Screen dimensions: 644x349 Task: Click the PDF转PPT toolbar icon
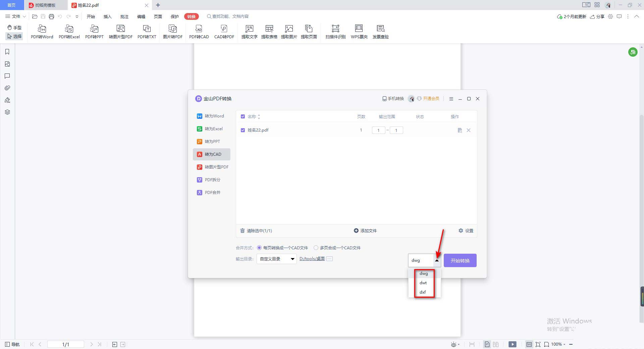[x=94, y=32]
